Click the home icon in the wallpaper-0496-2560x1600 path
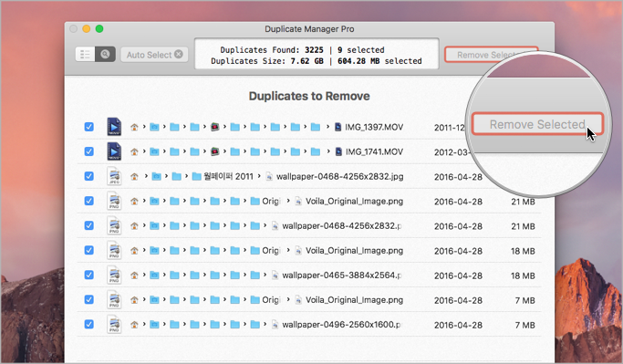 point(134,325)
